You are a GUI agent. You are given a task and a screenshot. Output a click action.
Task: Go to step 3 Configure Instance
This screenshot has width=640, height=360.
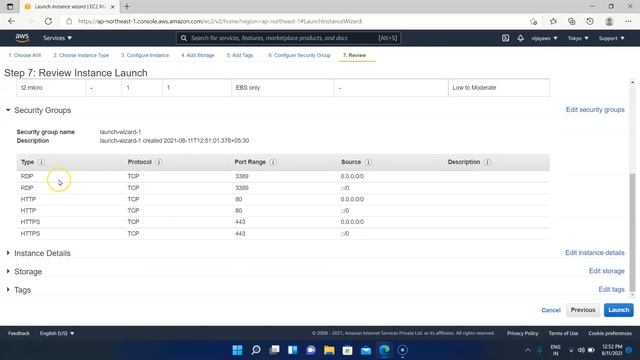pos(145,55)
